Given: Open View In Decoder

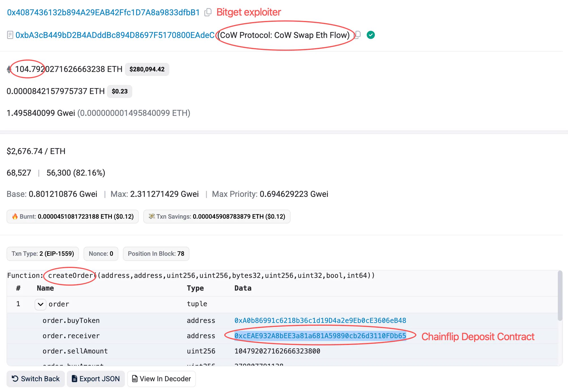Looking at the screenshot, I should (x=161, y=379).
